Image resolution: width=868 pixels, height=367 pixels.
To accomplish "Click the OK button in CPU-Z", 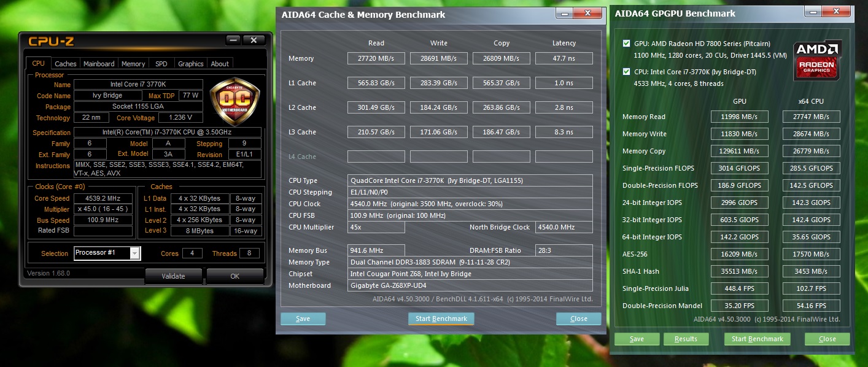I will [x=234, y=276].
